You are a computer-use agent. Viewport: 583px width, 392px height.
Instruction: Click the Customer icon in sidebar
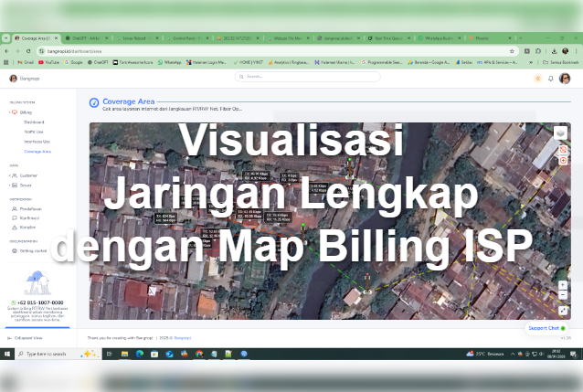[x=14, y=175]
